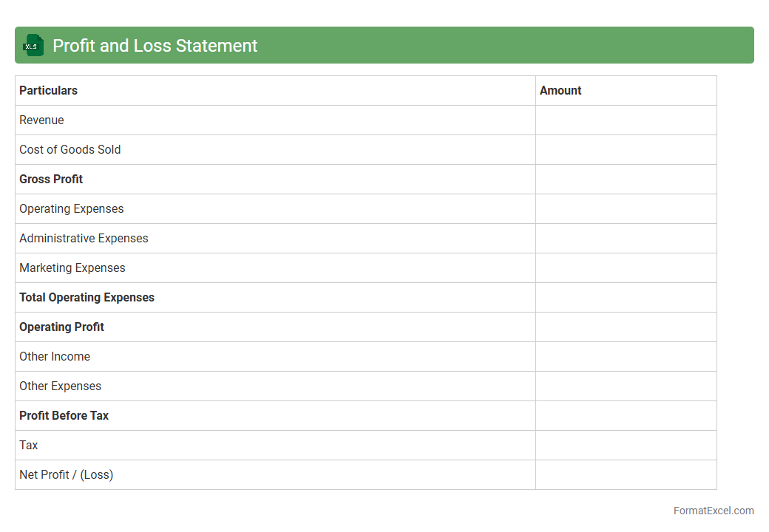Viewport: 769px width, 532px height.
Task: Click the Revenue amount cell
Action: coord(626,120)
